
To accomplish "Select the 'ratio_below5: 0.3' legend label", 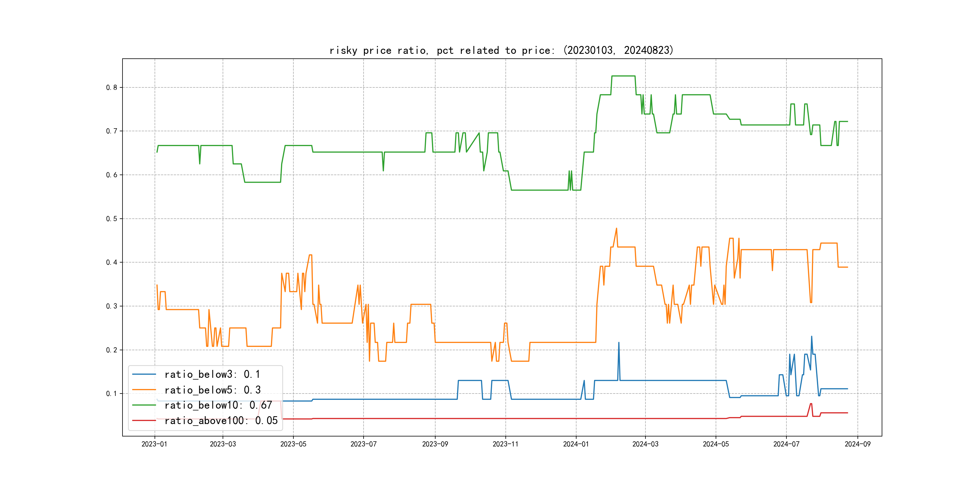I will [213, 390].
